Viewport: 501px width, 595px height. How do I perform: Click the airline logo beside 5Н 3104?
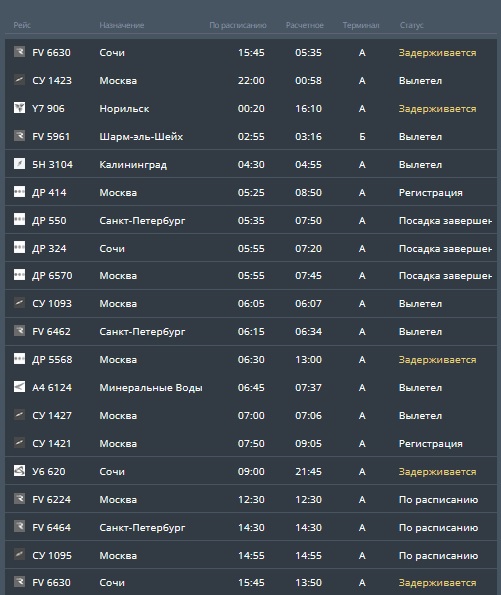[19, 164]
